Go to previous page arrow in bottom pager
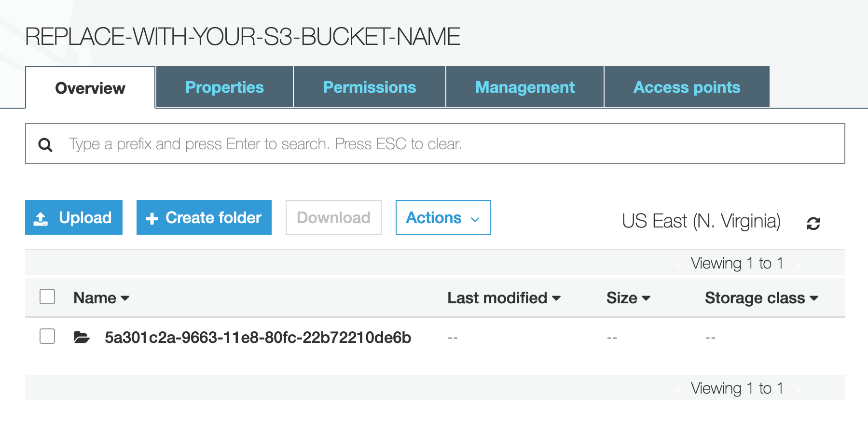 tap(679, 389)
